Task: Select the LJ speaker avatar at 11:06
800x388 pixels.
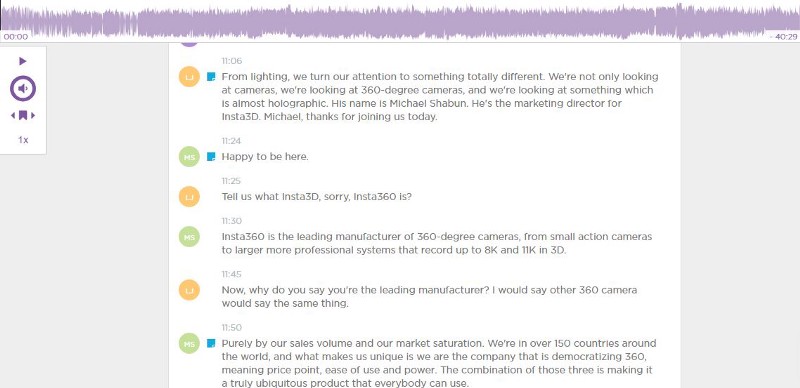Action: point(189,77)
